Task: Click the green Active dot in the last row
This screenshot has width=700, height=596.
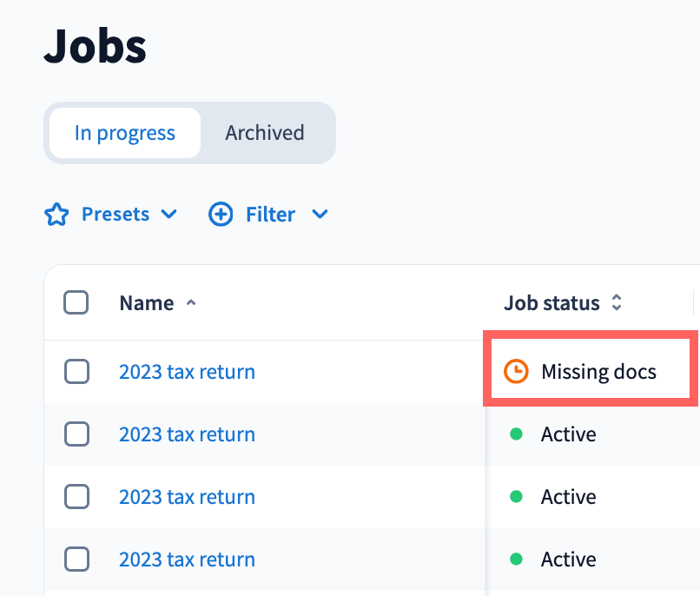Action: pos(516,560)
